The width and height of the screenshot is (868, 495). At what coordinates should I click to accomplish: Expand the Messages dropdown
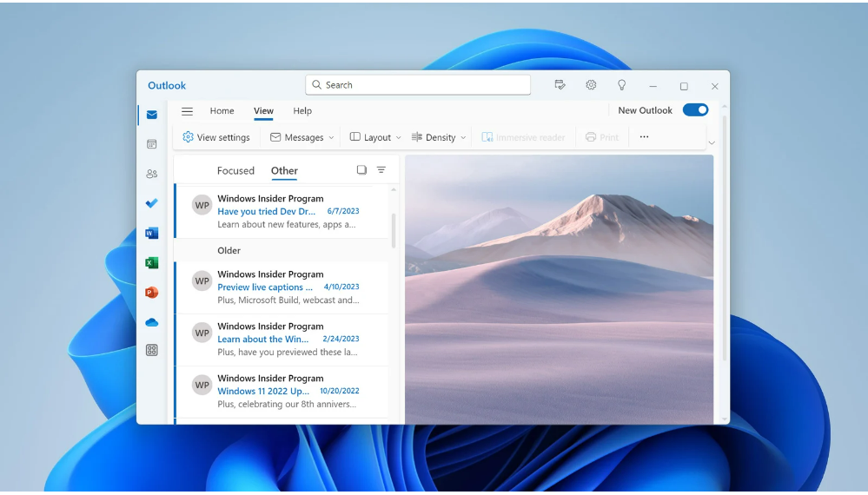tap(302, 137)
